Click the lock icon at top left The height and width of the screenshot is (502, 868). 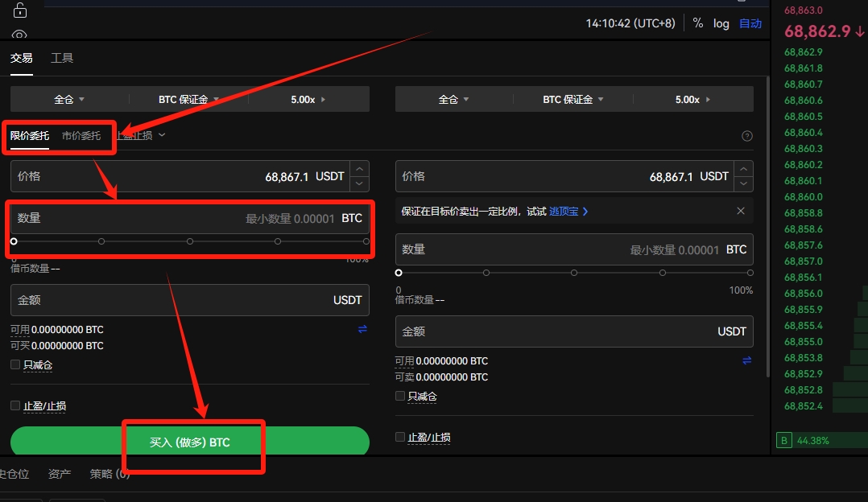pyautogui.click(x=20, y=10)
